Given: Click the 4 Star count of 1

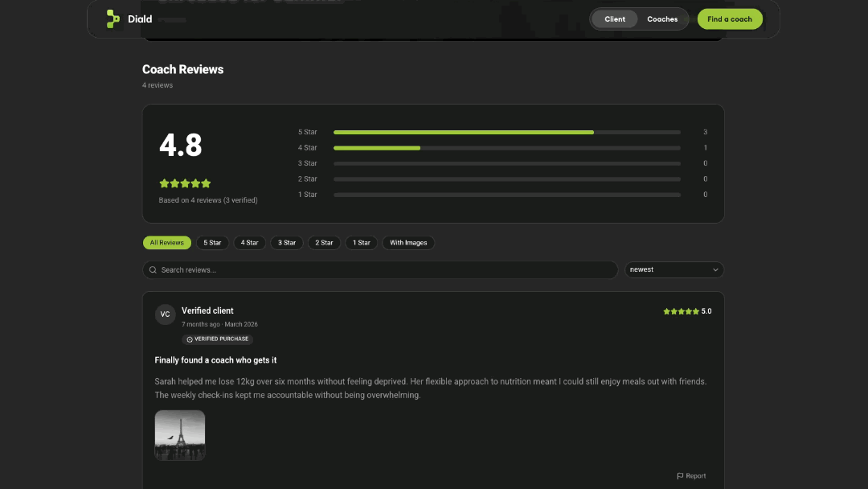Looking at the screenshot, I should (706, 148).
